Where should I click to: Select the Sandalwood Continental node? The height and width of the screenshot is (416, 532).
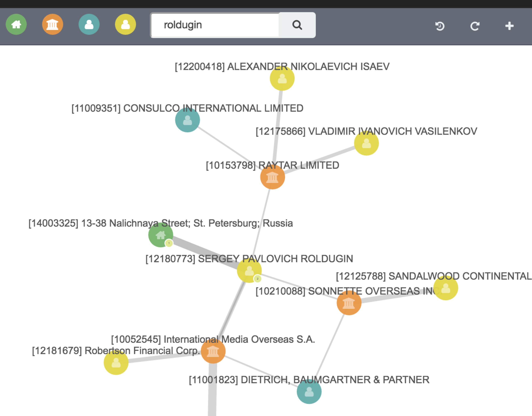[x=446, y=288]
